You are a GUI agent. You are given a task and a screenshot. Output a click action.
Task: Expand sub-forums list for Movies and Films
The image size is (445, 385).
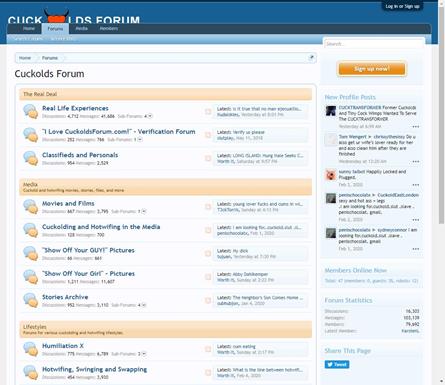click(144, 211)
